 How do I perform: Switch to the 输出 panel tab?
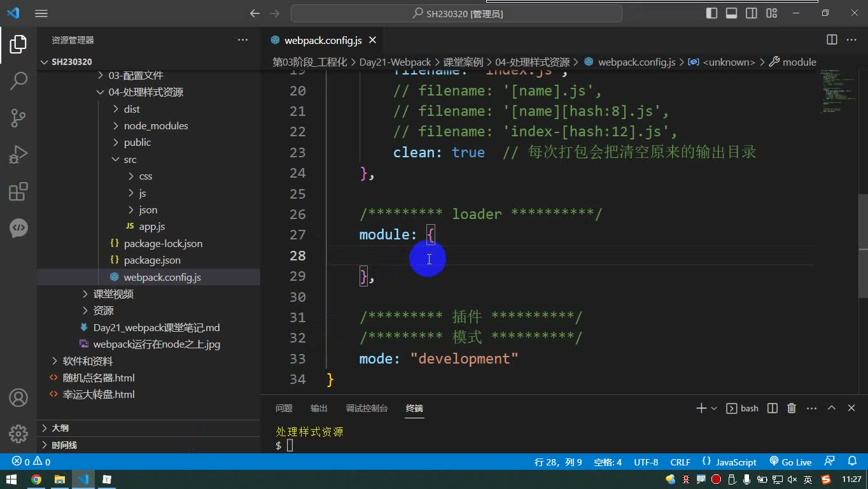[x=319, y=408]
